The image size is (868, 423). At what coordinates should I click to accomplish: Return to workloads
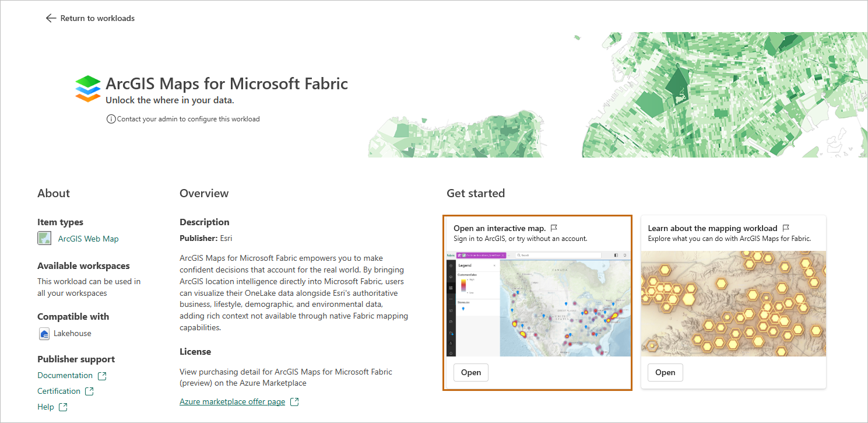pos(97,18)
